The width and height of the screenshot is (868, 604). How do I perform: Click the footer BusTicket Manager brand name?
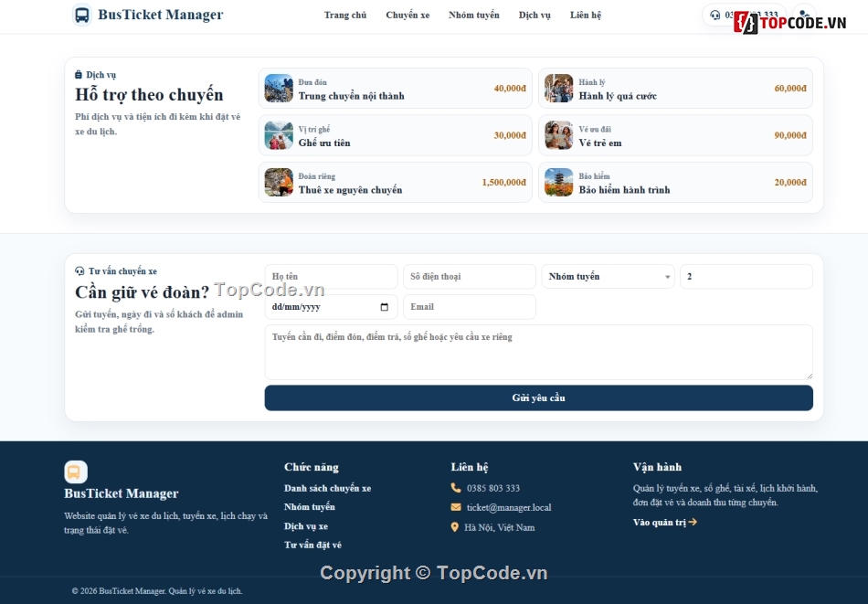tap(122, 493)
